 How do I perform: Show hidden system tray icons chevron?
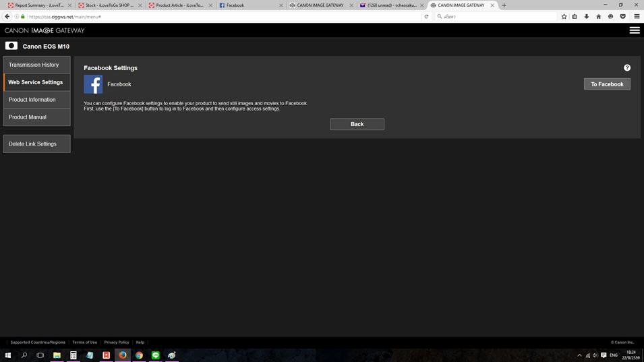pyautogui.click(x=579, y=355)
